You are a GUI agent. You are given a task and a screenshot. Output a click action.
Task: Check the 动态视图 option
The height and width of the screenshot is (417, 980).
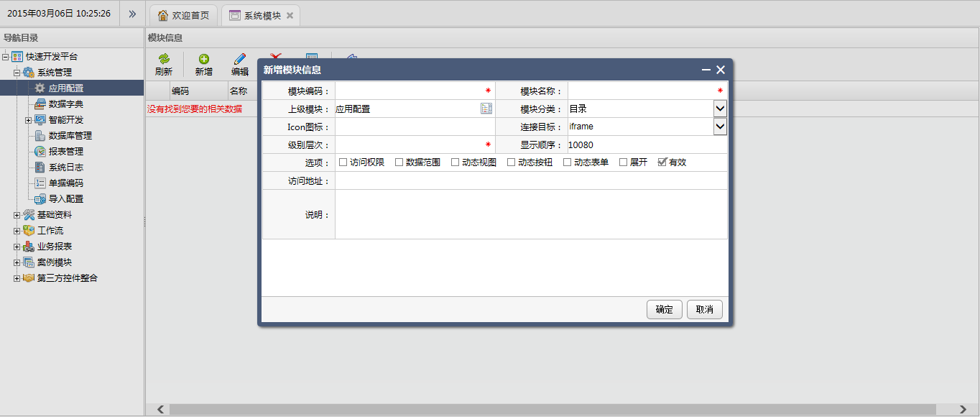(455, 162)
